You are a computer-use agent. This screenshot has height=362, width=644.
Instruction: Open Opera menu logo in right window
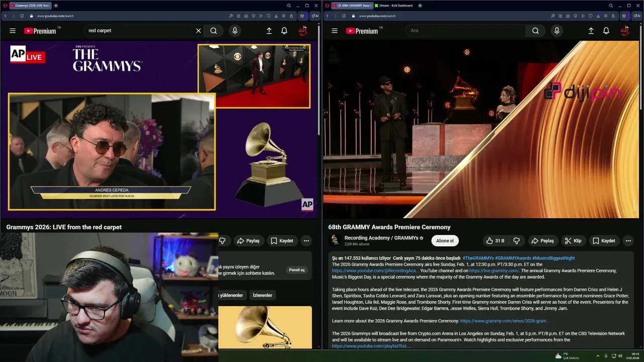[327, 6]
